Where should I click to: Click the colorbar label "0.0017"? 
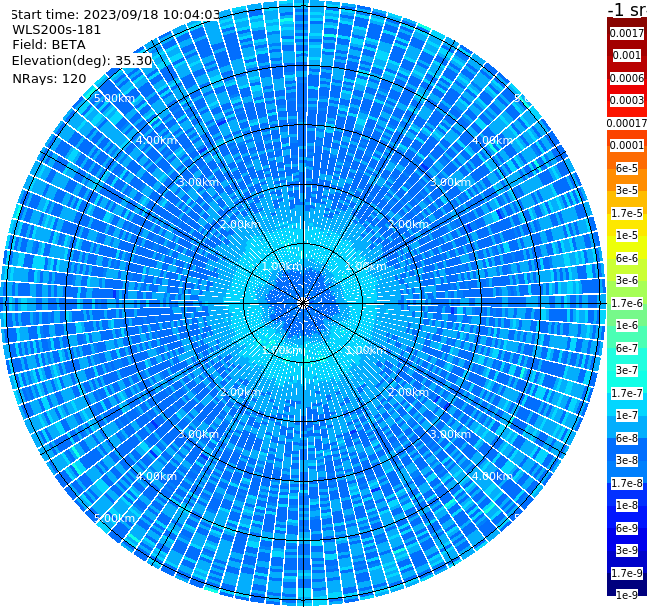(627, 33)
